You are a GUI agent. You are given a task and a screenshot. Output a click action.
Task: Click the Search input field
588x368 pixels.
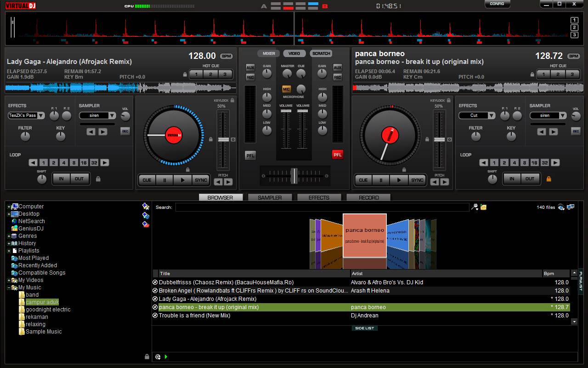[x=322, y=207]
